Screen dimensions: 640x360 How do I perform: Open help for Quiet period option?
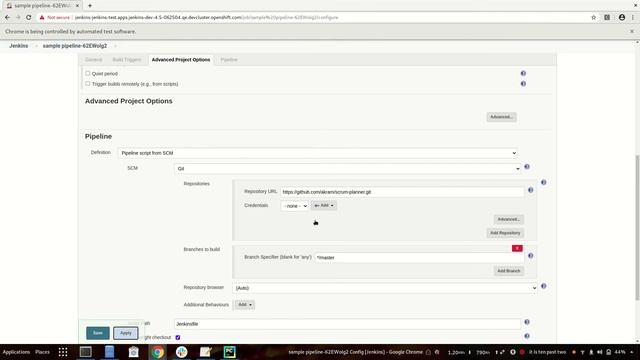pos(523,73)
